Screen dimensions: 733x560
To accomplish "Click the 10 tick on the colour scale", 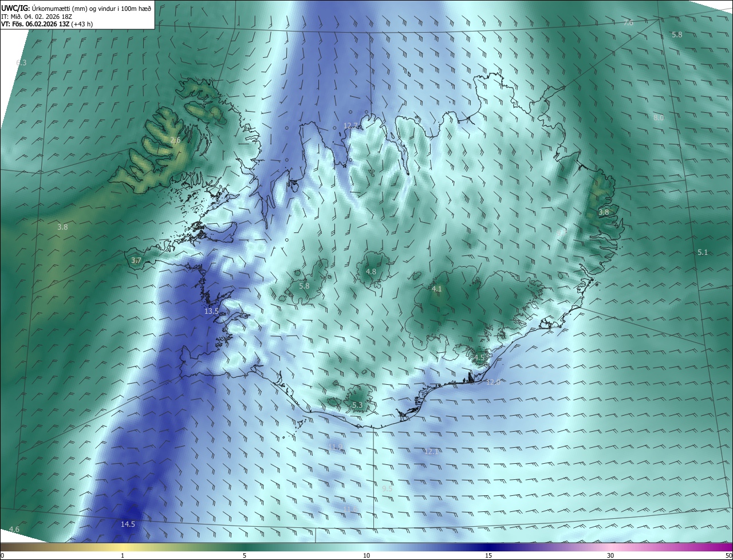I will pyautogui.click(x=366, y=555).
